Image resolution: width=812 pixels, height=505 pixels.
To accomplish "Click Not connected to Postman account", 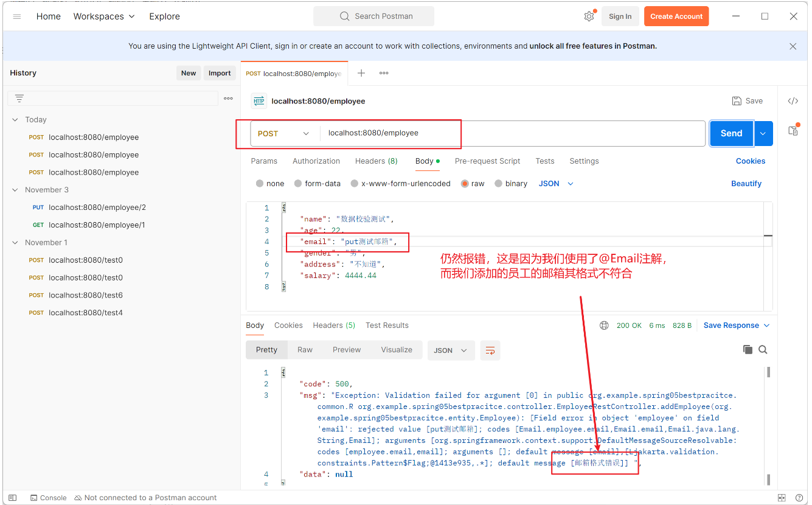I will click(145, 498).
